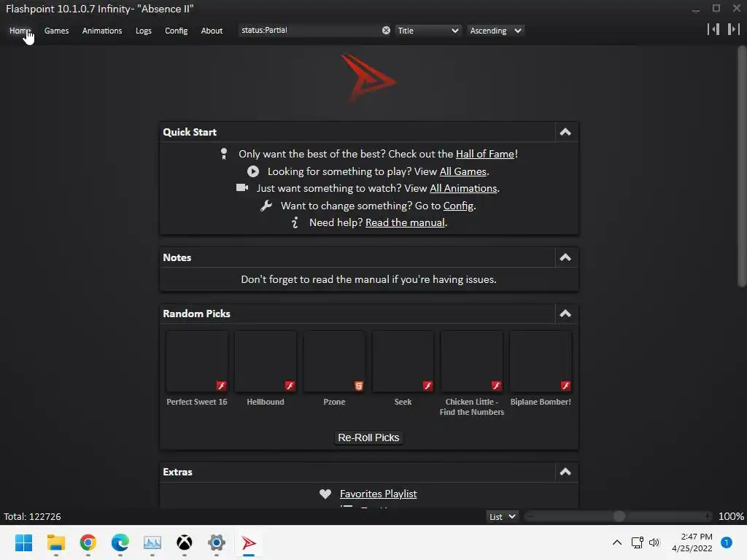Open the Favorites Playlist link
Viewport: 747px width, 560px height.
coord(379,494)
